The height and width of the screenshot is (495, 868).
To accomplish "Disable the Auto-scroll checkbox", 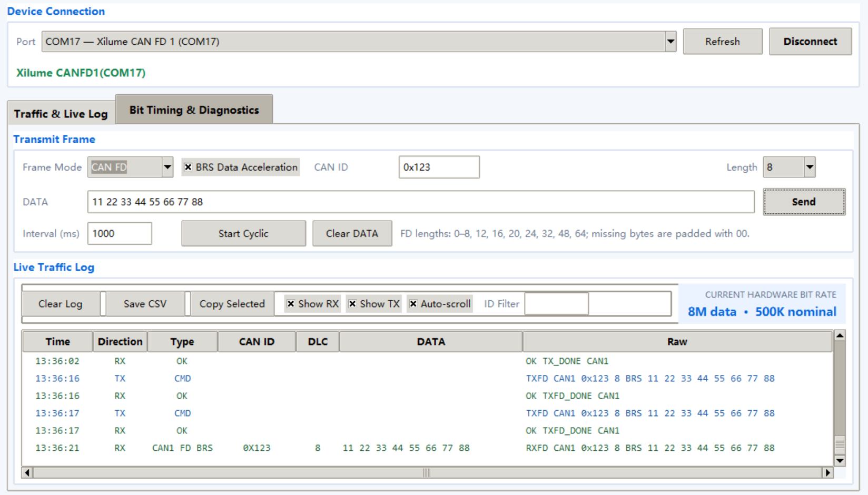I will point(440,304).
